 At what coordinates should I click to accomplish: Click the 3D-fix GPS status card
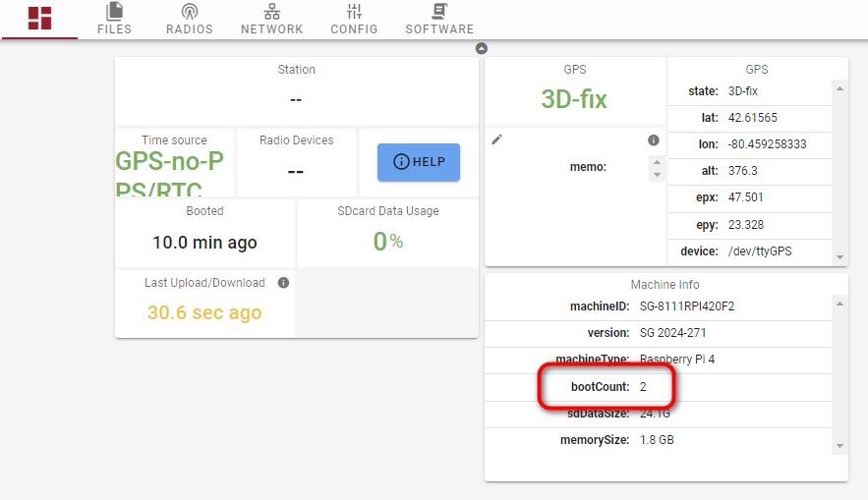pos(574,98)
